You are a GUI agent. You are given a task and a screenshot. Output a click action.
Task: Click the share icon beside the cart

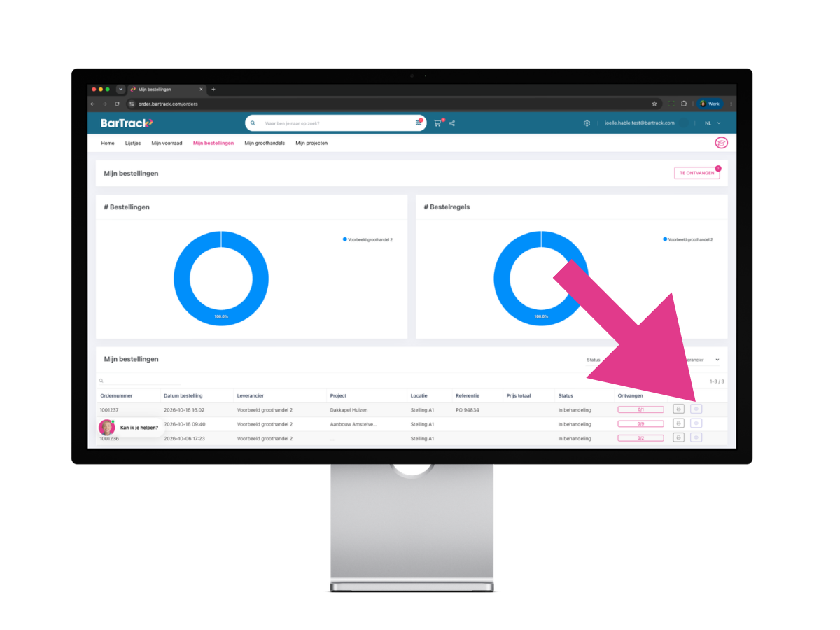pyautogui.click(x=452, y=123)
